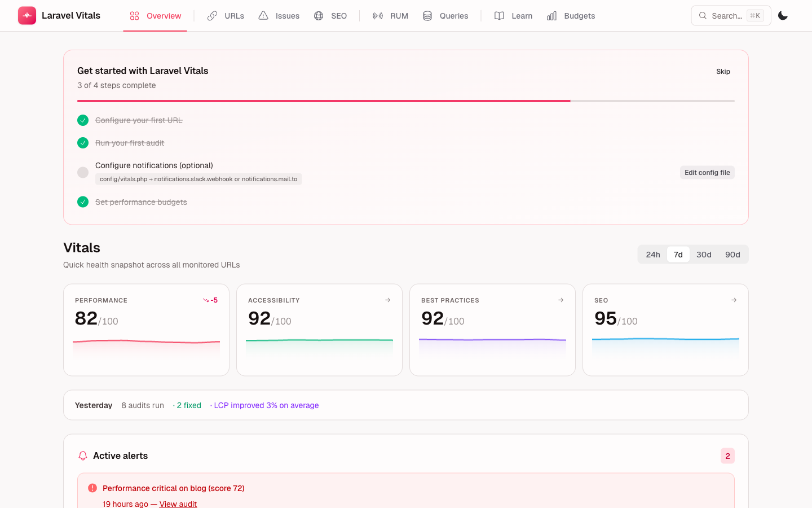The width and height of the screenshot is (812, 508).
Task: Select the 90d time range
Action: 732,255
